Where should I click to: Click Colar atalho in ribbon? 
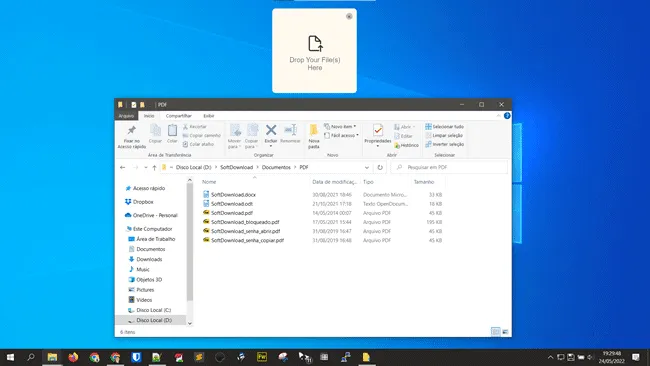pyautogui.click(x=198, y=144)
